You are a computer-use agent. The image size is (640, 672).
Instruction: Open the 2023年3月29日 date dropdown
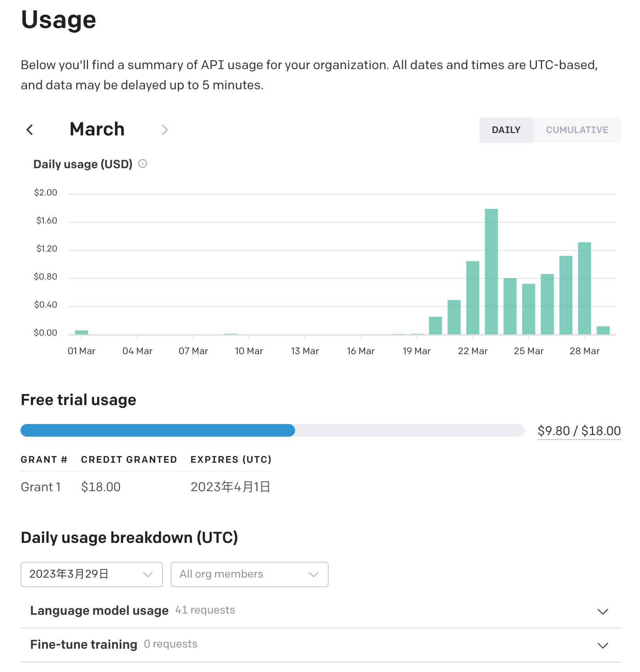tap(91, 574)
